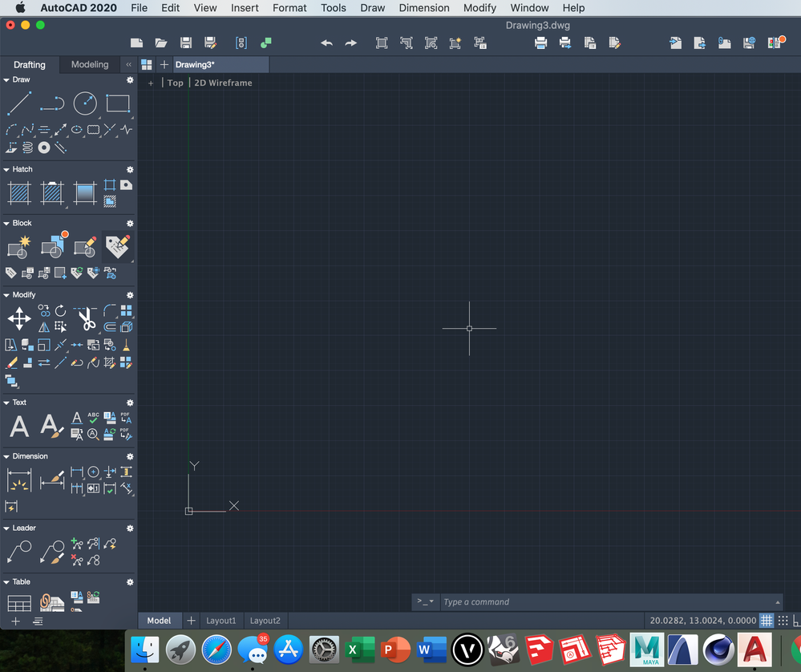Click the Redo arrow in toolbar

pos(351,43)
